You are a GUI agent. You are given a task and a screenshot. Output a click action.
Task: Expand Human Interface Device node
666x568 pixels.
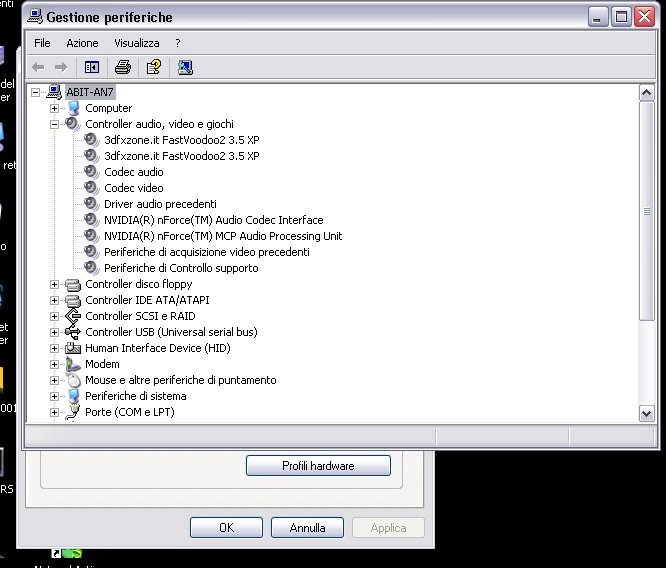pos(54,348)
